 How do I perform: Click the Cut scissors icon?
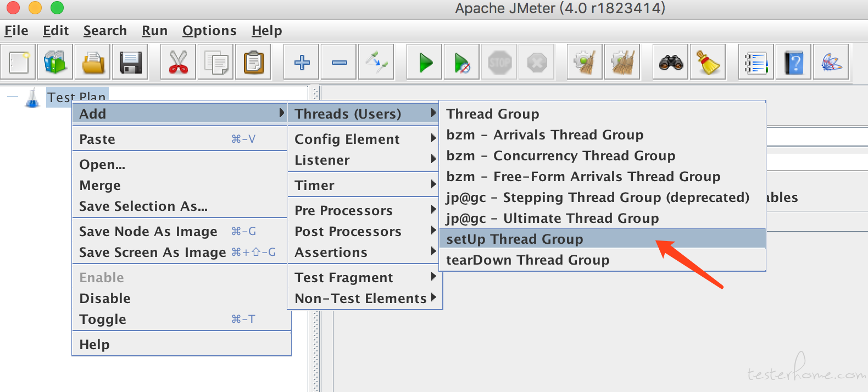pos(178,62)
